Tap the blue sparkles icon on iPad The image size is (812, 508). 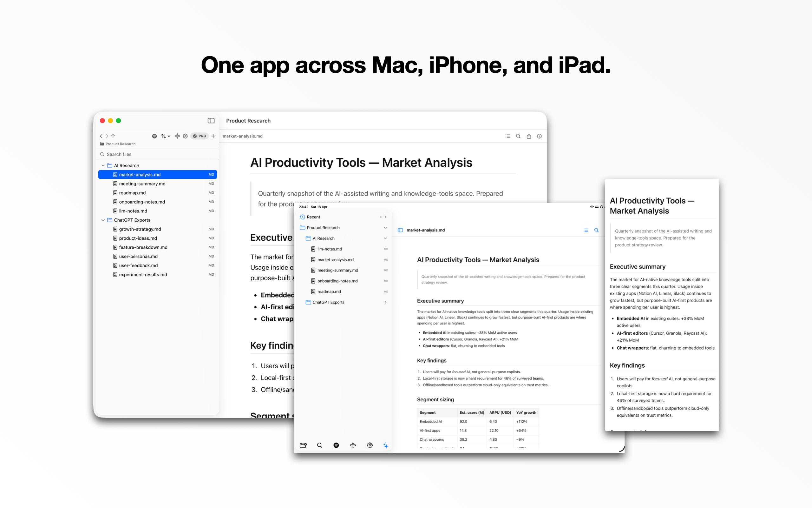click(386, 445)
